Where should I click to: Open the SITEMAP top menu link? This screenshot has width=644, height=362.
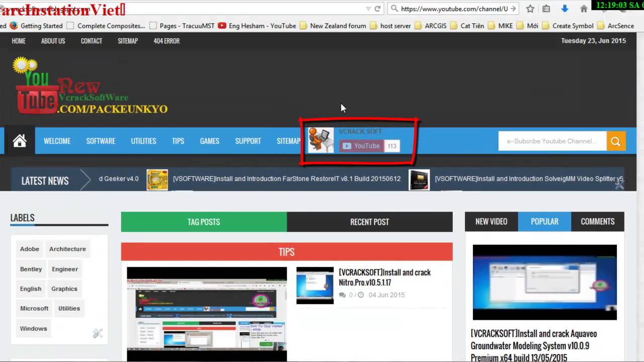pos(128,41)
